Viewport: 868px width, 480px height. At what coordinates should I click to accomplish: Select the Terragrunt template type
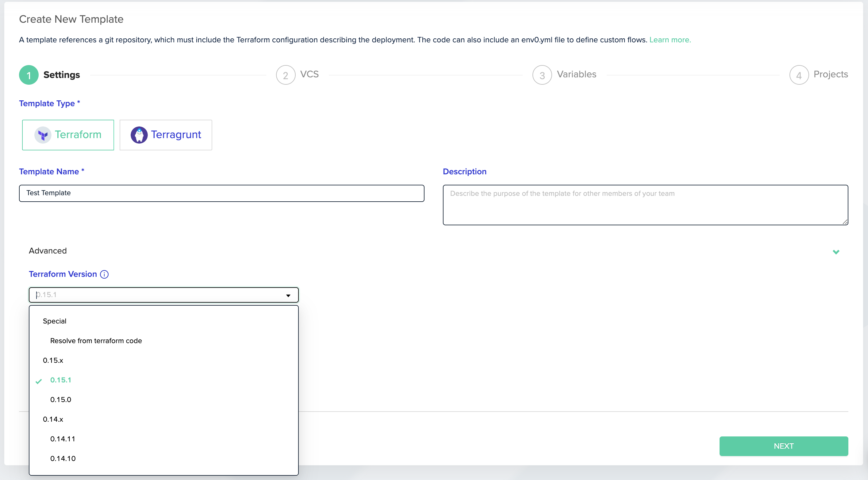pos(166,135)
